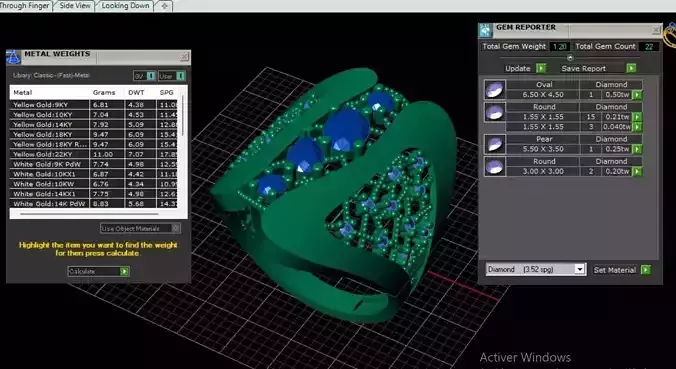Select the Yellow Gold:22KY row
This screenshot has width=676, height=369.
pos(94,154)
